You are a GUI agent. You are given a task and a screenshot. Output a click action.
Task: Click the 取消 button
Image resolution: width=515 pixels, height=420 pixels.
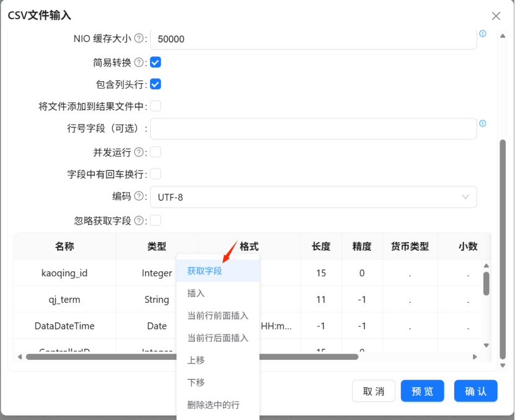pos(374,391)
